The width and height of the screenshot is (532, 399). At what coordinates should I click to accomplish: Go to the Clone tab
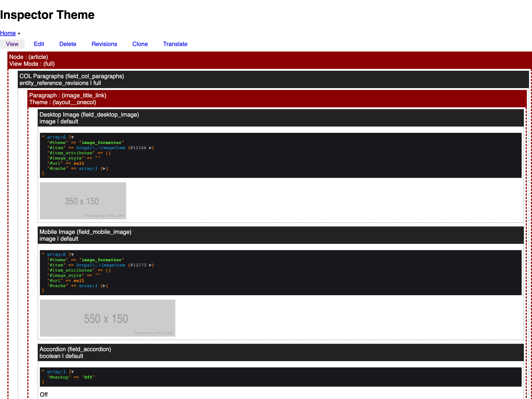click(140, 44)
